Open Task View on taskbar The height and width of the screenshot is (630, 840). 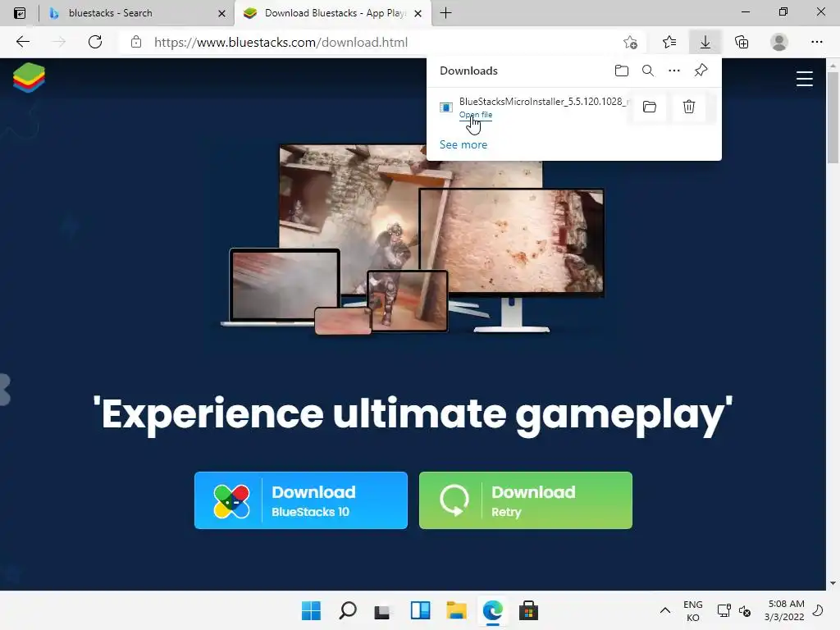pyautogui.click(x=382, y=610)
